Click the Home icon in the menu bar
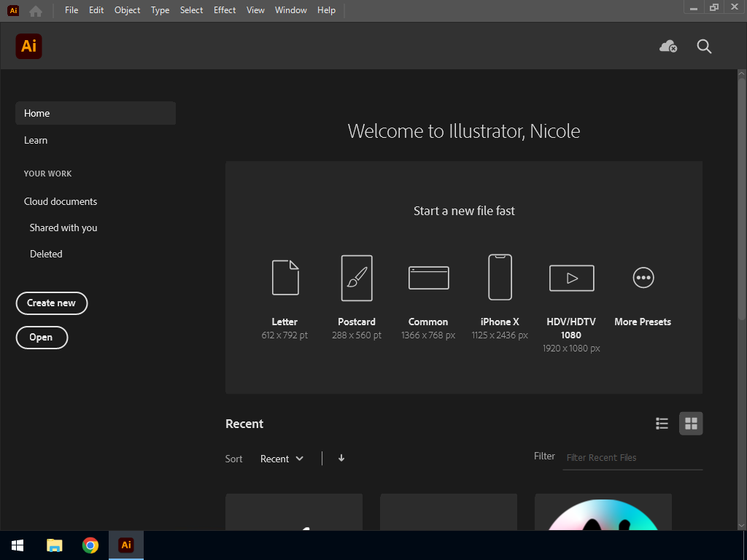The image size is (747, 560). click(x=36, y=10)
